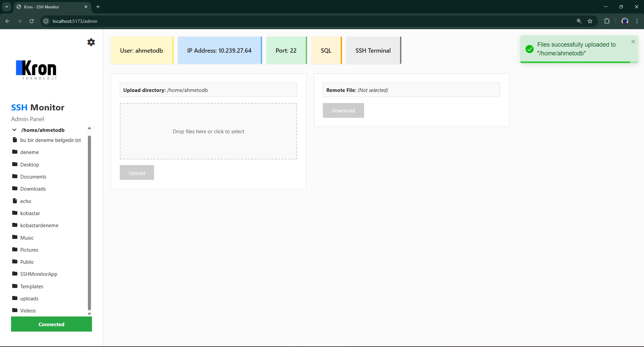Screen dimensions: 644x347
Task: Click the magnifier icon in browser toolbar
Action: 579,21
